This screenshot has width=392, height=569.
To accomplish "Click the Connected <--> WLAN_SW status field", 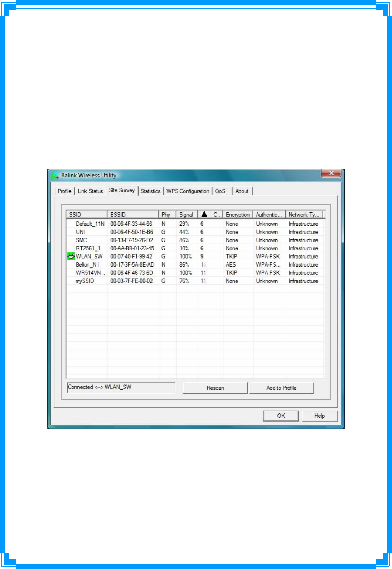I will tap(121, 387).
